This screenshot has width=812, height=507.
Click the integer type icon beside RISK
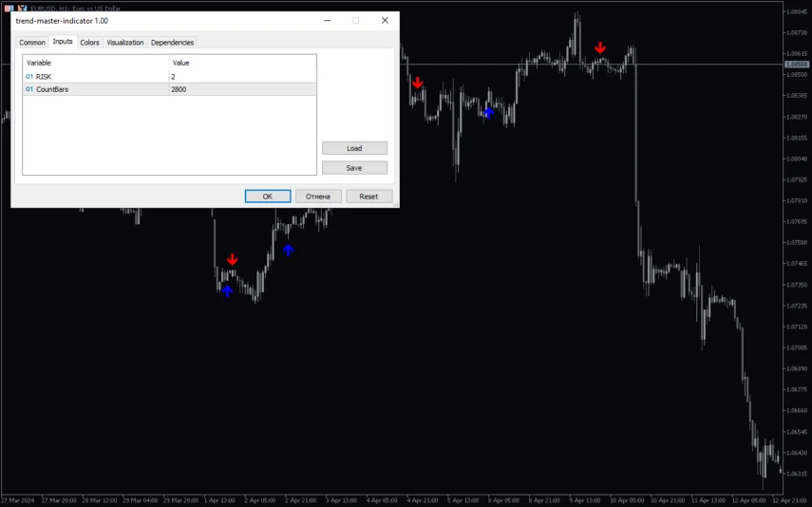click(x=29, y=76)
